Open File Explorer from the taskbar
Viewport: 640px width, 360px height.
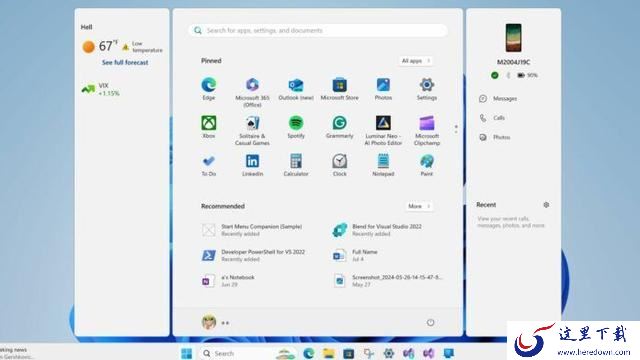[329, 353]
